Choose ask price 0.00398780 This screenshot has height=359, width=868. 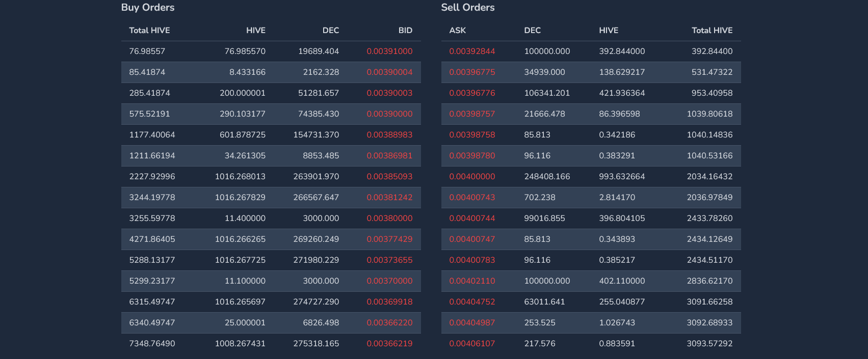click(472, 156)
